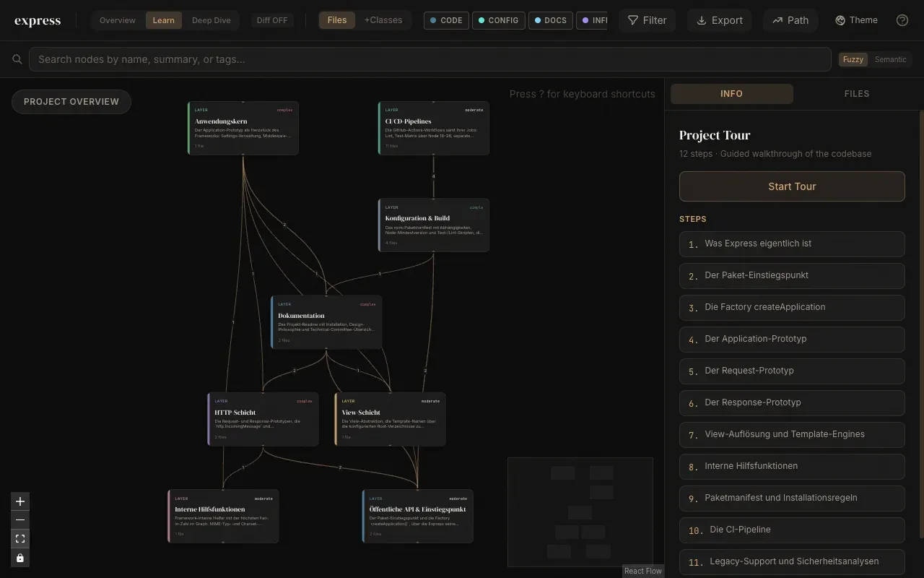Switch to the FILES panel tab
The width and height of the screenshot is (924, 578).
coord(857,94)
